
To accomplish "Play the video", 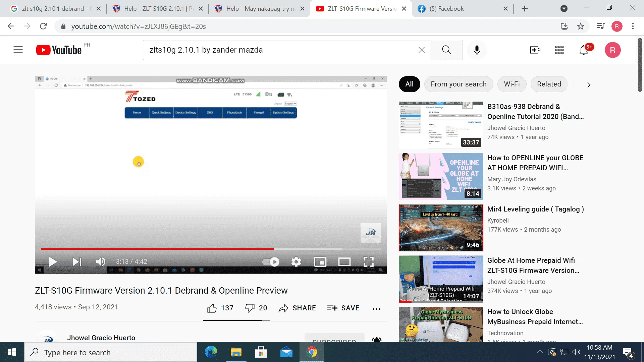I will click(x=53, y=261).
